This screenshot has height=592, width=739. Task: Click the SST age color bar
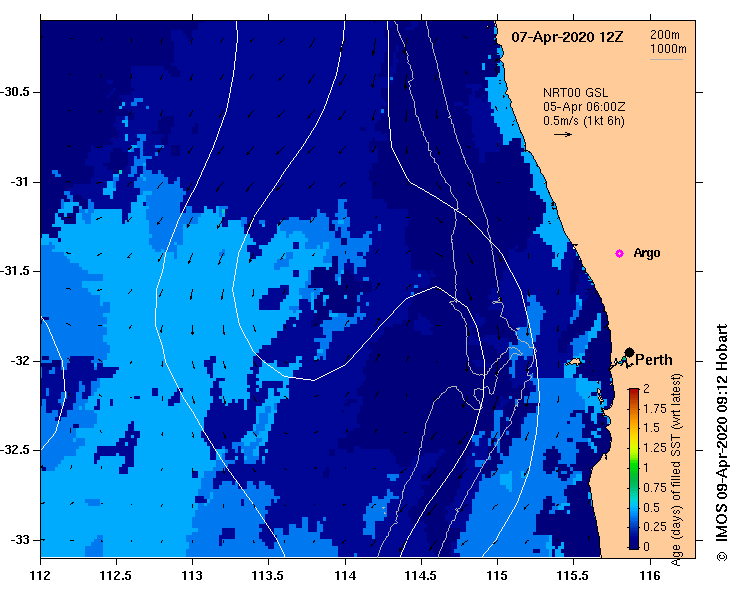[x=634, y=469]
